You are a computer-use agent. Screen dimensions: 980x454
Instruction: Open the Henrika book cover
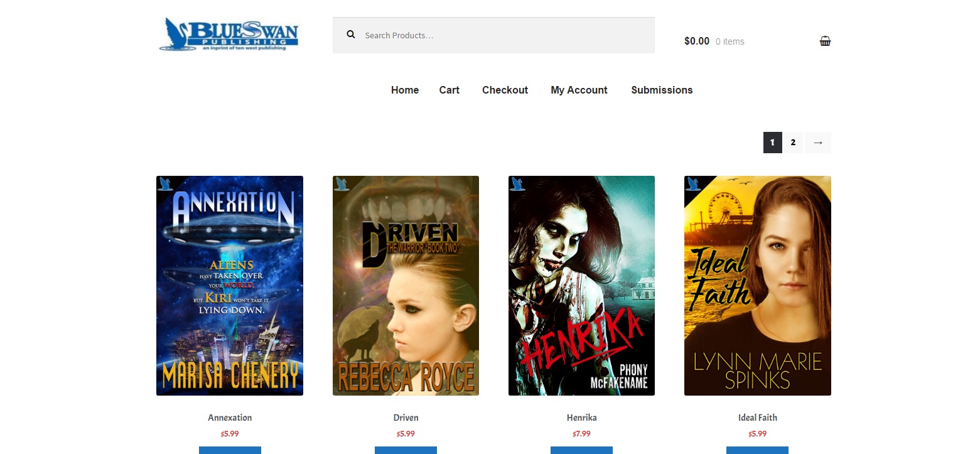pyautogui.click(x=581, y=286)
